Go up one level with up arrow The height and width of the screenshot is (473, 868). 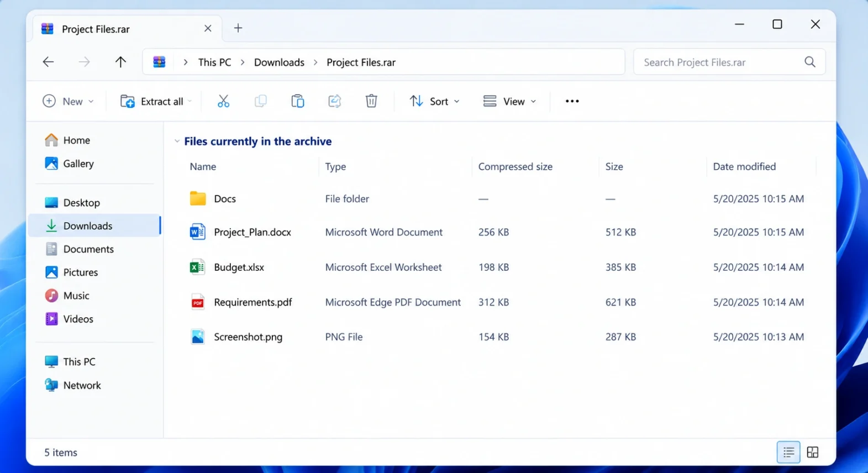(x=120, y=62)
